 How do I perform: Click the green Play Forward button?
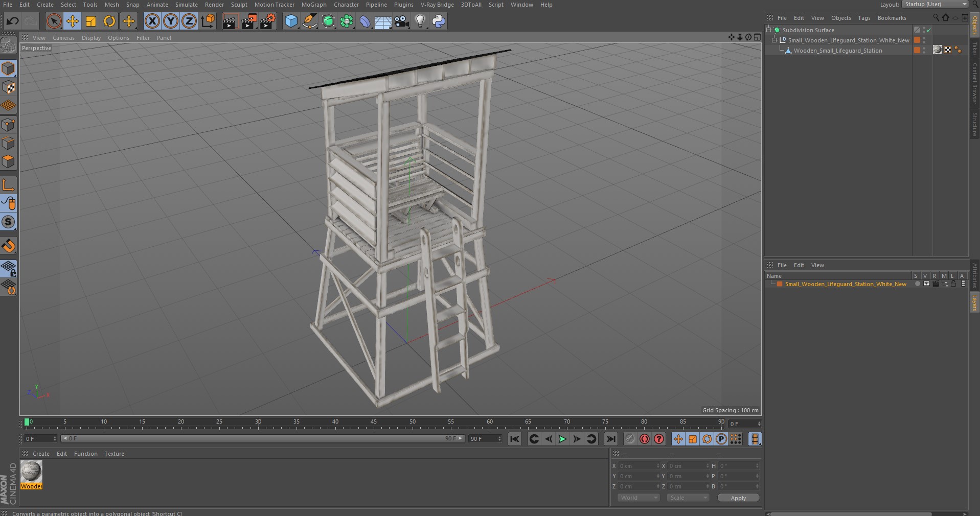562,439
